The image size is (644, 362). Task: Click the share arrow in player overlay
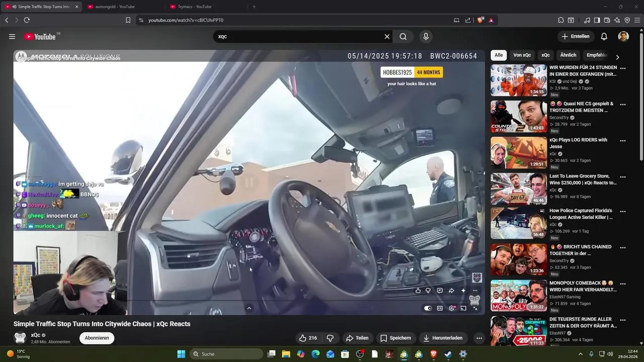pyautogui.click(x=451, y=291)
